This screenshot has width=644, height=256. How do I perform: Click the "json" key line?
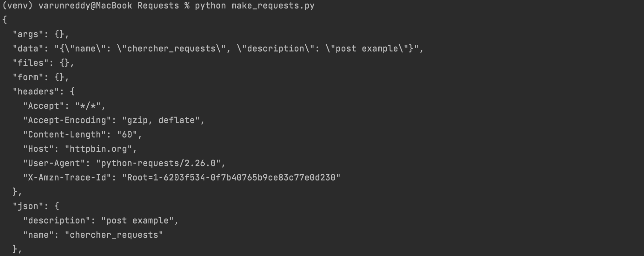[36, 206]
